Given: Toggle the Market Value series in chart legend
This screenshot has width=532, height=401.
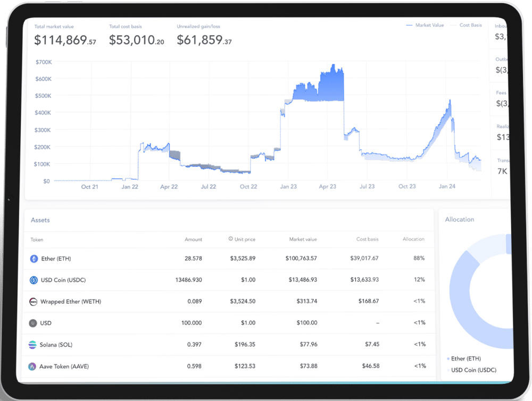Looking at the screenshot, I should pos(425,25).
